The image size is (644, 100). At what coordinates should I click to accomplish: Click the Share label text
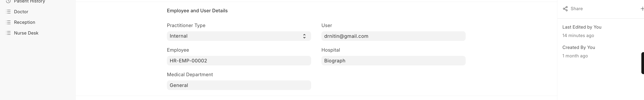576,9
